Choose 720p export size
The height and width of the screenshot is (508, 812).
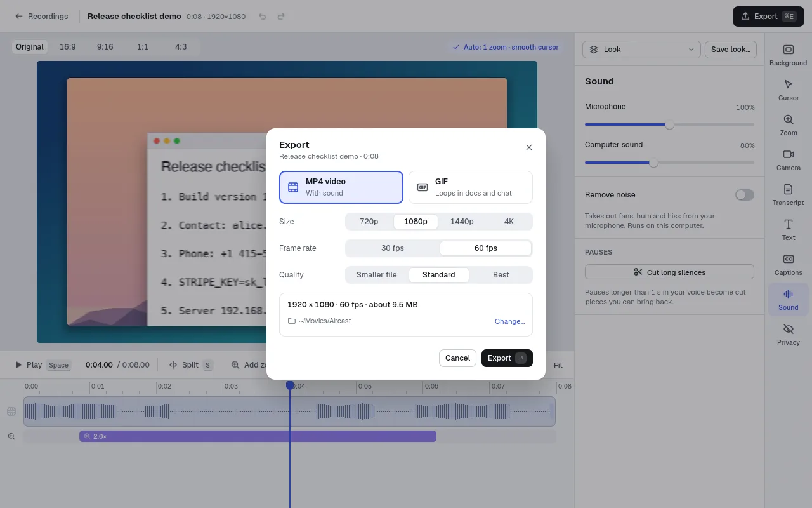[369, 222]
